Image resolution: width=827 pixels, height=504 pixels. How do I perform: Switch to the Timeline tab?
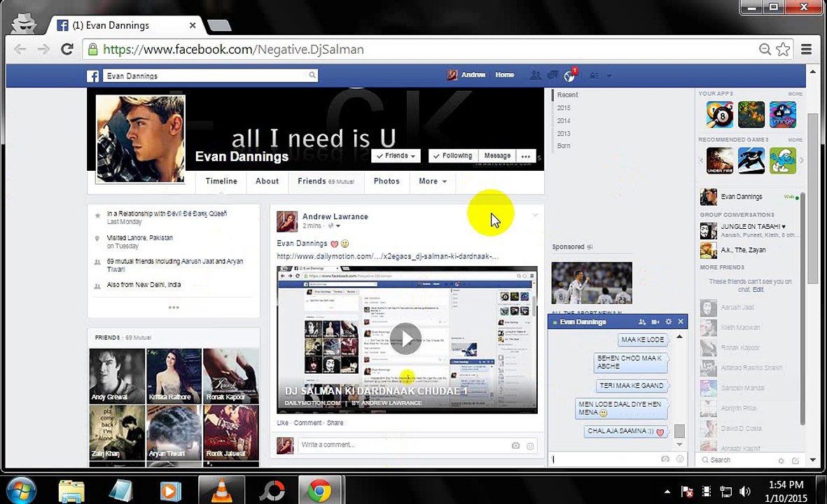point(221,181)
